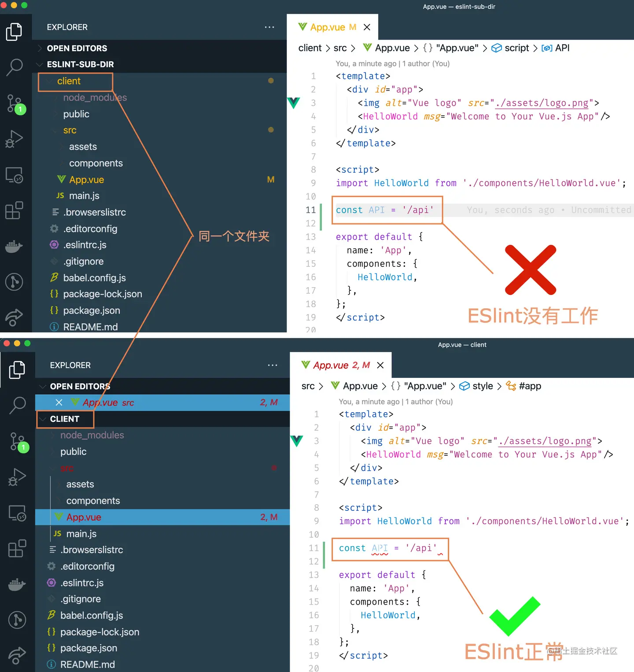Open the Git Graph extension icon
Screen dimensions: 634x672
[15, 282]
